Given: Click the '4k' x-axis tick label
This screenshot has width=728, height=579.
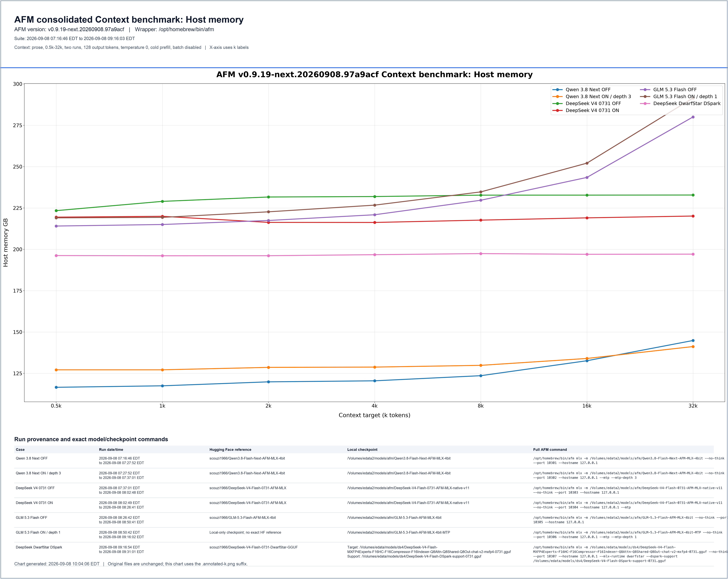Looking at the screenshot, I should pyautogui.click(x=375, y=406).
